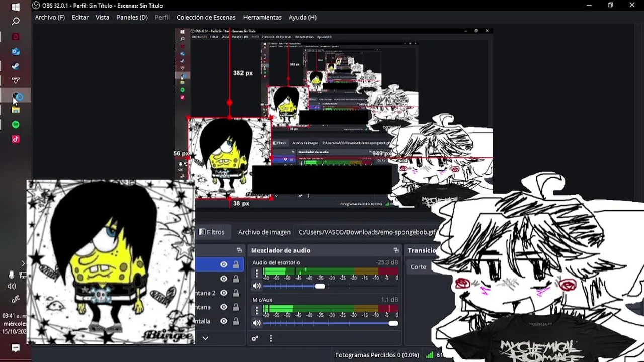This screenshot has height=362, width=644.
Task: Open the notification center icon
Action: (x=16, y=348)
